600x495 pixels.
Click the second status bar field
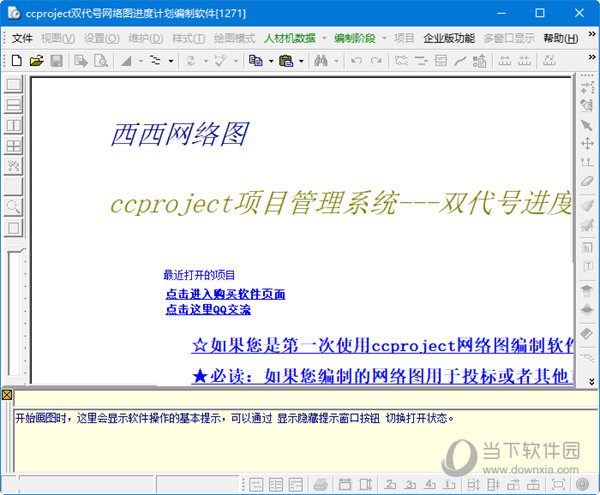197,484
